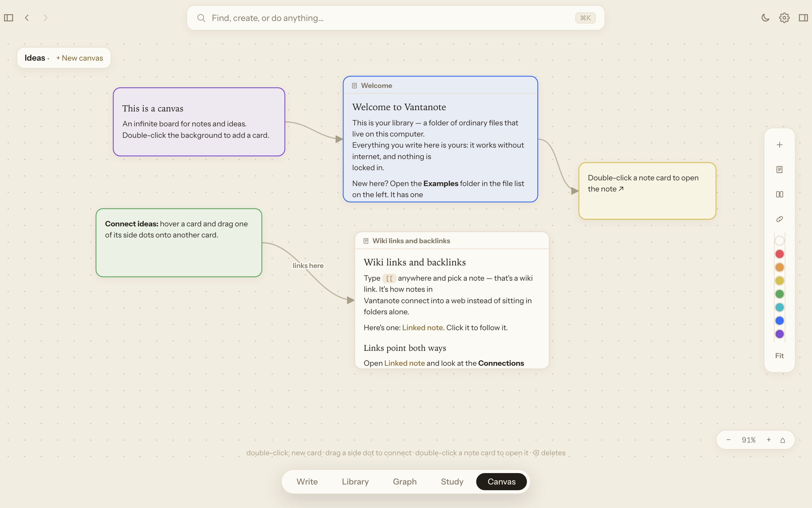Go forward with the right arrow
Screen dimensions: 812x508
click(x=46, y=18)
